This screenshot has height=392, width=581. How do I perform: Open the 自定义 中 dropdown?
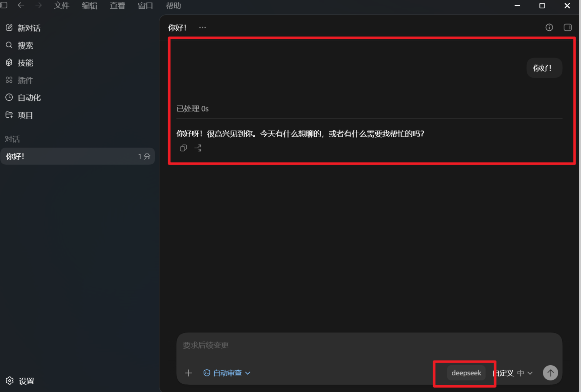pos(513,373)
